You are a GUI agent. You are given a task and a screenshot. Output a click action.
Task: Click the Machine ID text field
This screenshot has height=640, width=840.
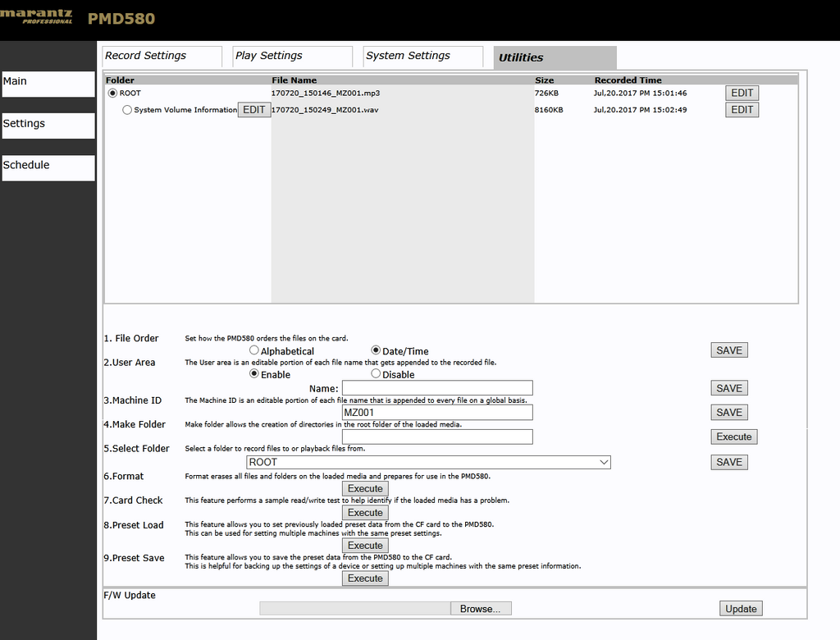[438, 412]
